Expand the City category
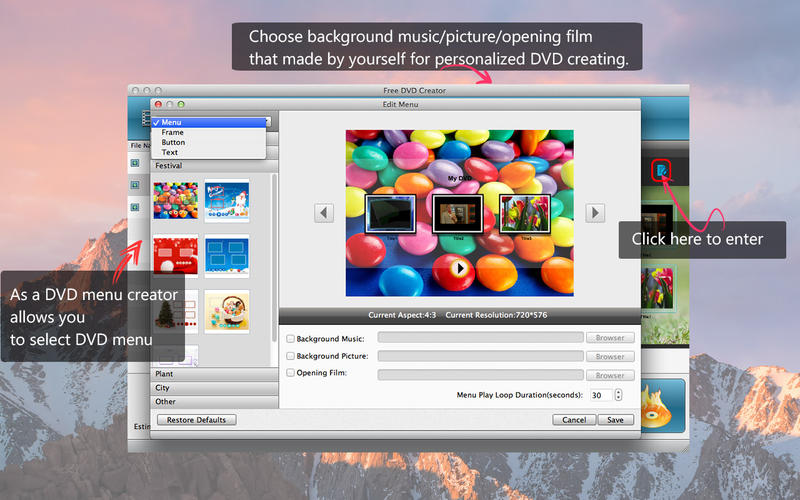800x500 pixels. 214,388
